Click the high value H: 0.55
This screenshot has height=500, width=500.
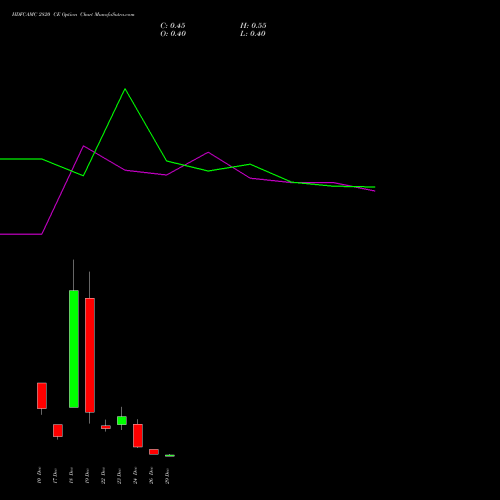click(x=253, y=26)
